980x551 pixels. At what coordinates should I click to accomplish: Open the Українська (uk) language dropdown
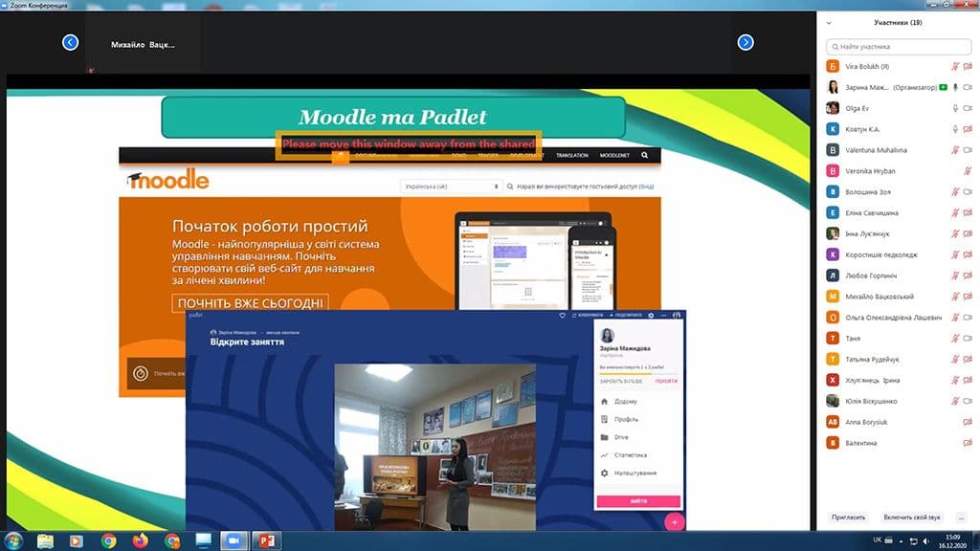[451, 187]
